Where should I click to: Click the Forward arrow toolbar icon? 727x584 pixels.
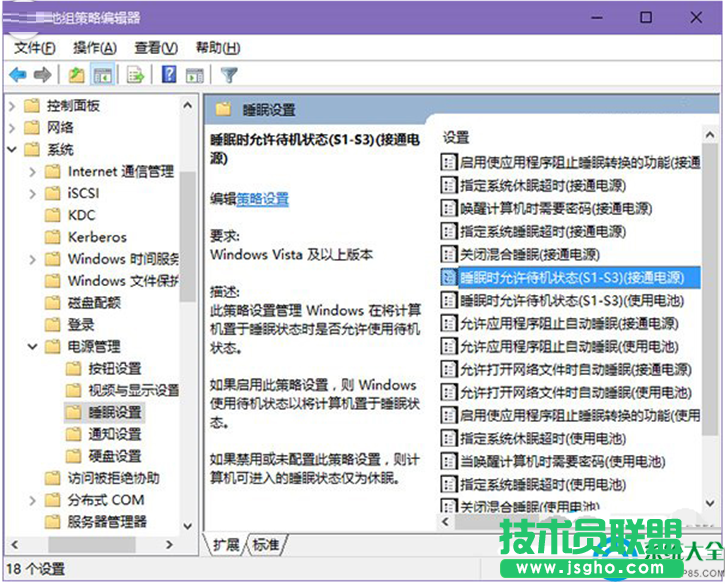[42, 75]
